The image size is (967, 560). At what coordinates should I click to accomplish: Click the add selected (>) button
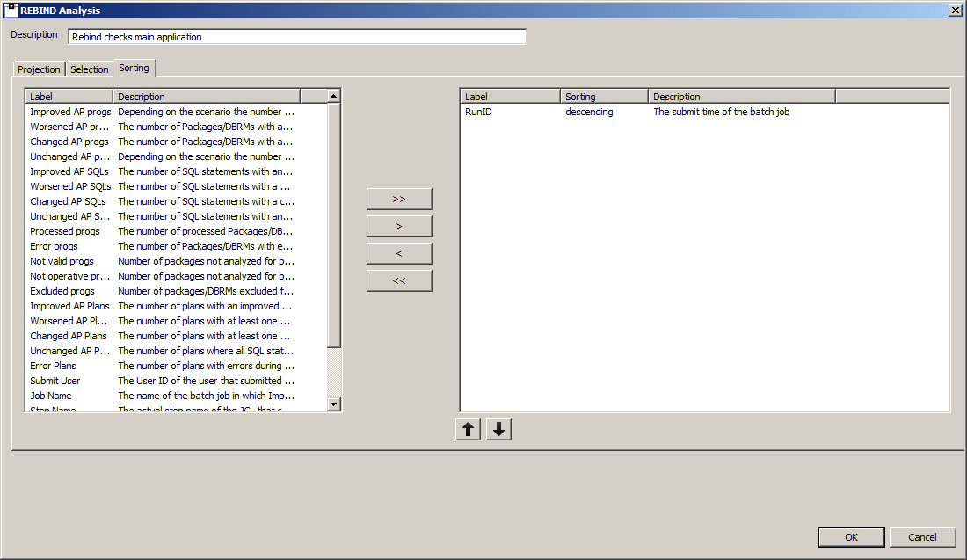coord(399,226)
